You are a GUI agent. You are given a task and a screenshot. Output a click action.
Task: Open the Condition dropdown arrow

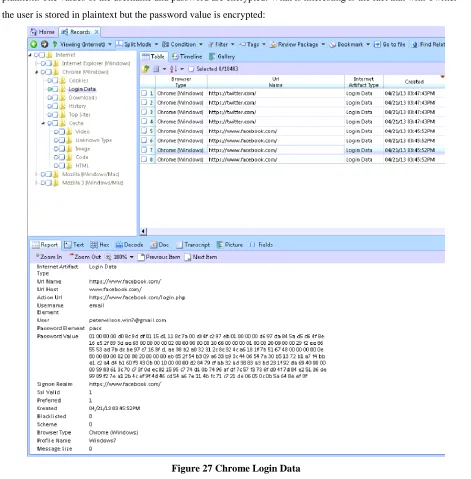(201, 44)
